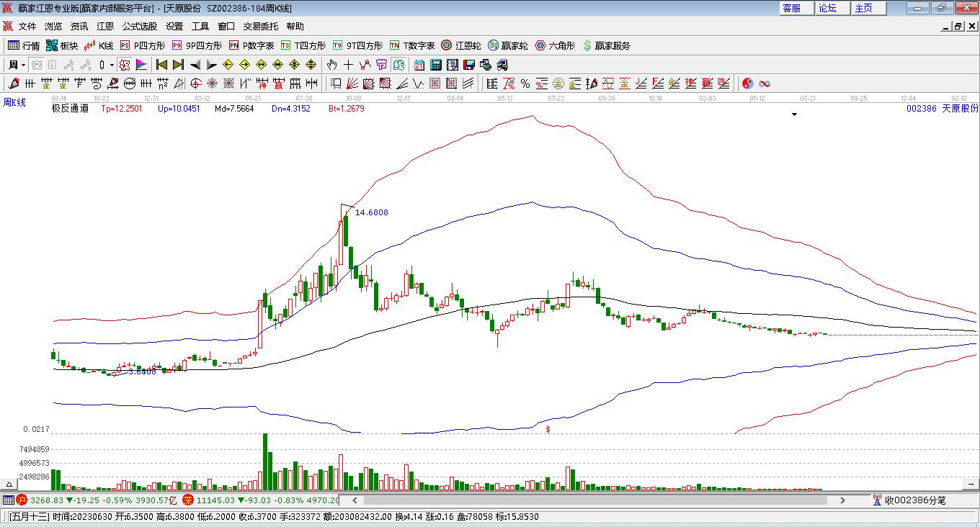Click the yellow diamond right-arrow icon

tap(244, 65)
